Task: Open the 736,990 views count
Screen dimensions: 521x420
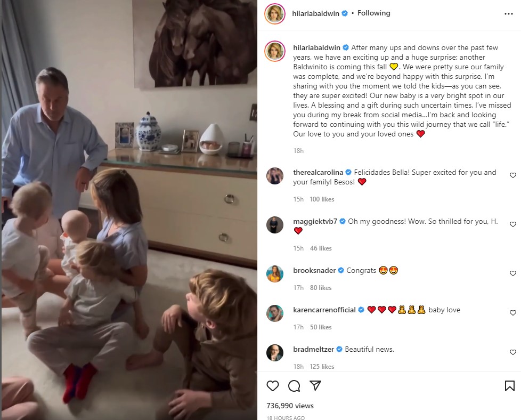Action: (290, 406)
